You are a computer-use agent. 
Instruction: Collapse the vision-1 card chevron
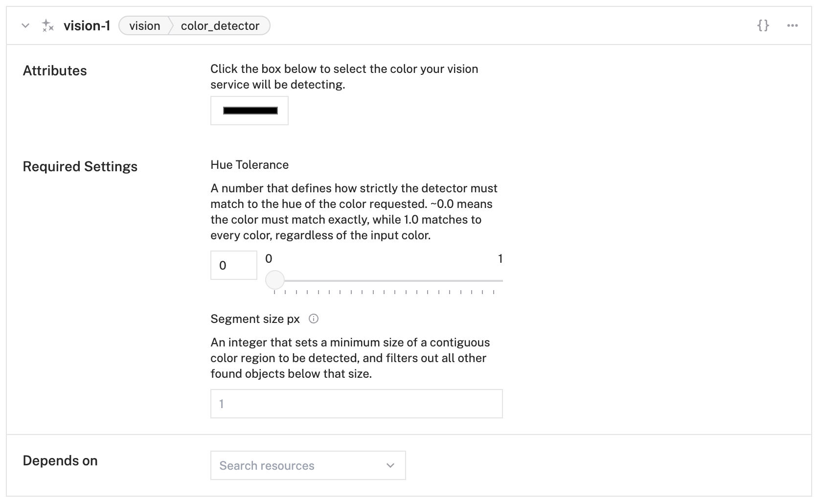coord(25,26)
